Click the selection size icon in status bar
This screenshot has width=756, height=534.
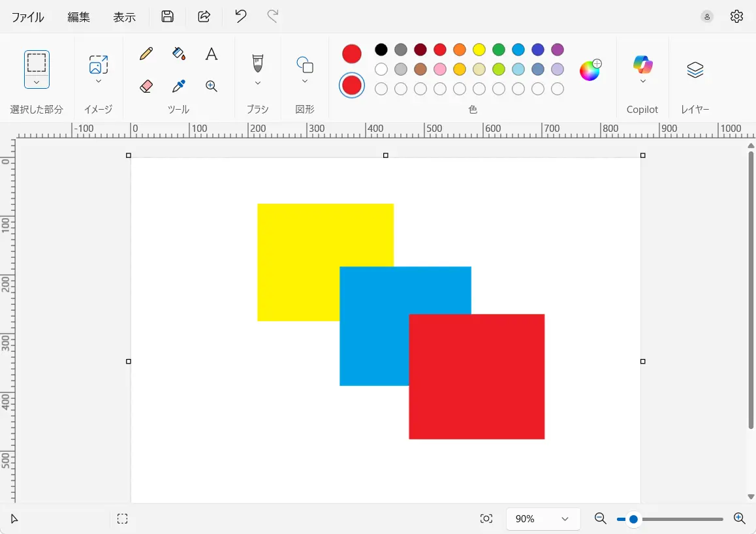123,518
